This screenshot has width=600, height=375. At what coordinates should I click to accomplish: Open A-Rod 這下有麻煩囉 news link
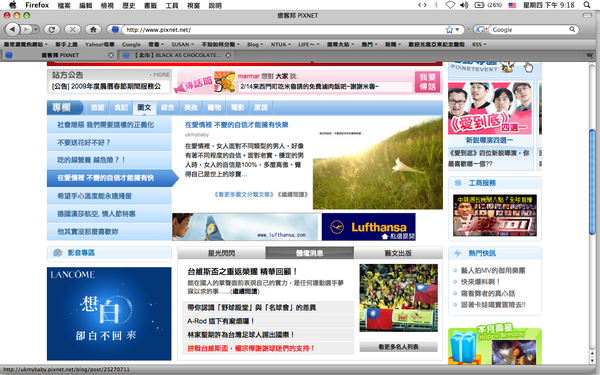pos(221,321)
